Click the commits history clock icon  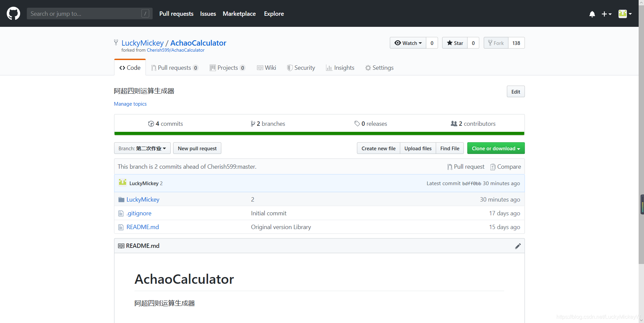point(151,124)
